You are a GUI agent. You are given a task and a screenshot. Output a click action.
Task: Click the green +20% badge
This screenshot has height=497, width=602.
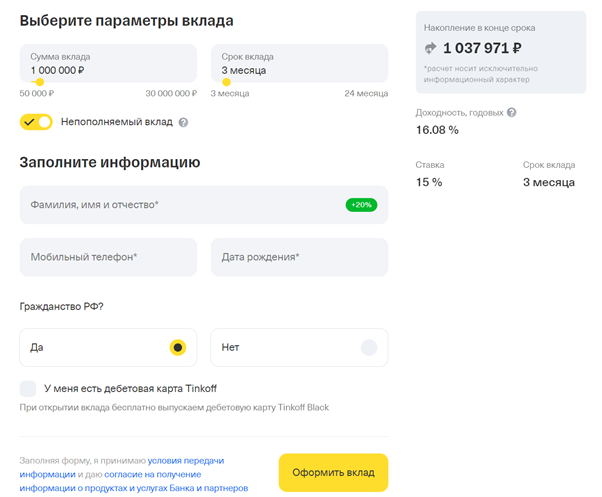(360, 204)
